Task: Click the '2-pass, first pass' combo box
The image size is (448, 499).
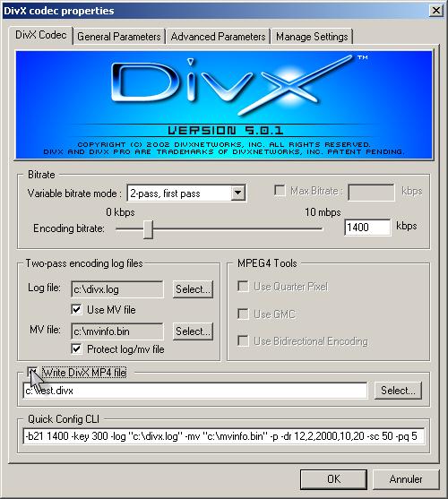Action: coord(186,194)
